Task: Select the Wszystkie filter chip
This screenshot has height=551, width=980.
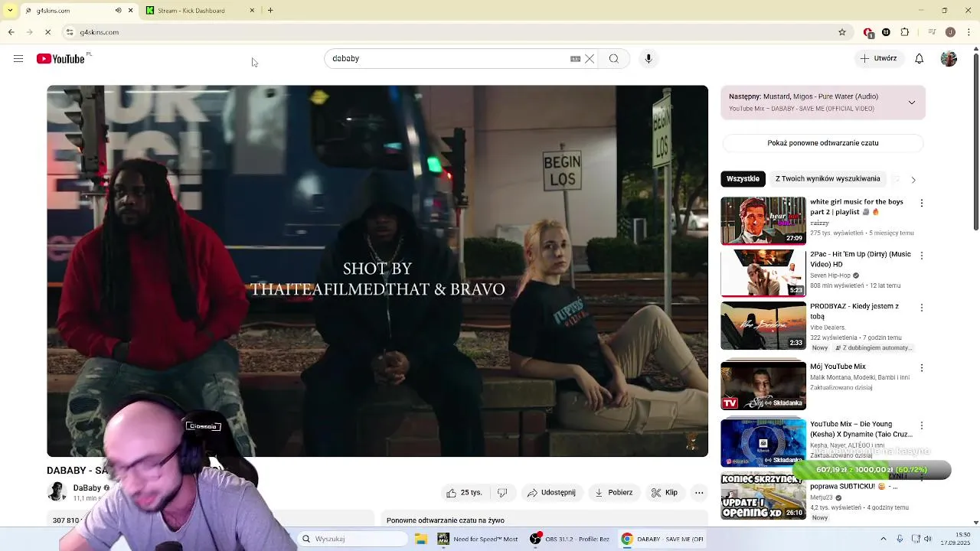Action: tap(743, 179)
